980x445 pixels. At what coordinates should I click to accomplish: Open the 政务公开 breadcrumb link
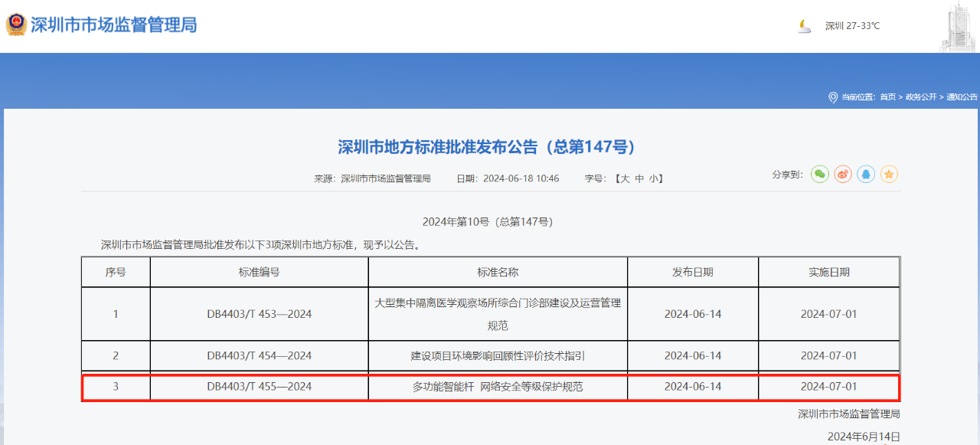pos(920,97)
